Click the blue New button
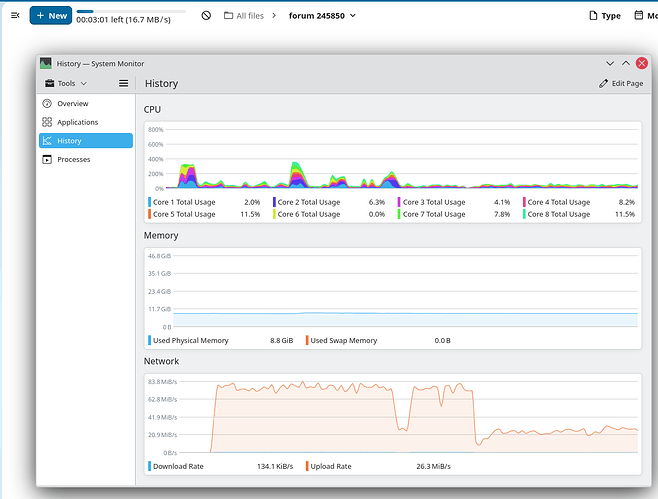 [51, 16]
